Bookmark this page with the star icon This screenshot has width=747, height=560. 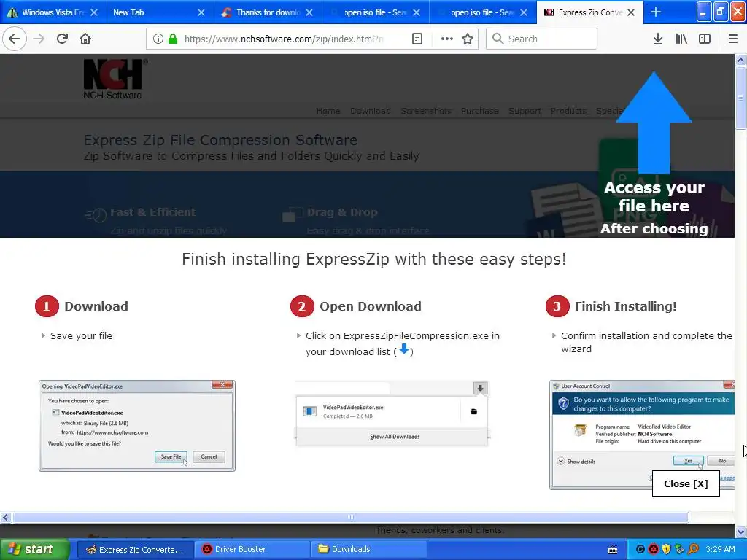[x=468, y=39]
